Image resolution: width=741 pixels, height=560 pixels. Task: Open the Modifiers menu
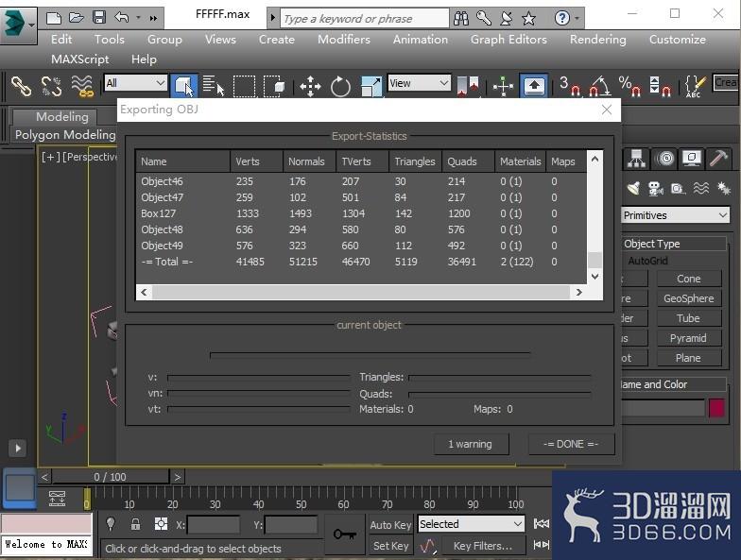344,40
